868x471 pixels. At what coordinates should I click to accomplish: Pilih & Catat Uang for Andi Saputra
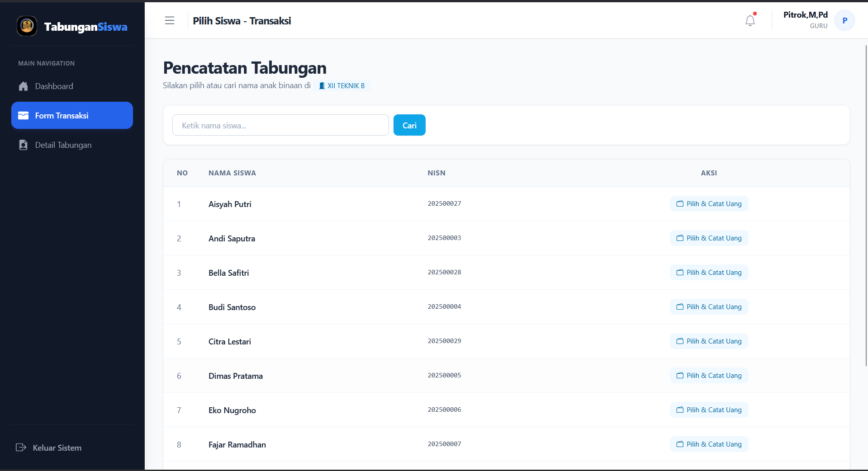coord(709,238)
